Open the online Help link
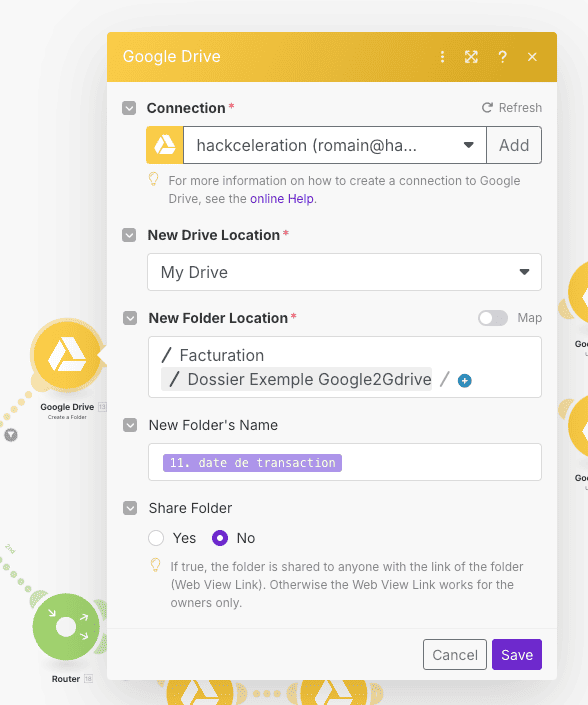The height and width of the screenshot is (705, 588). 281,199
